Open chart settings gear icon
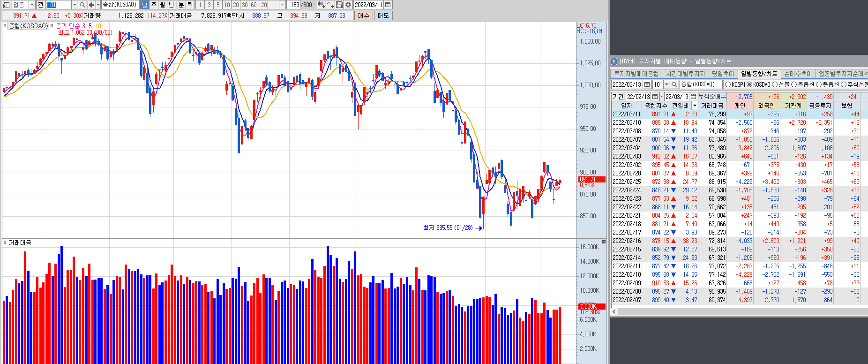The height and width of the screenshot is (364, 868). [348, 5]
